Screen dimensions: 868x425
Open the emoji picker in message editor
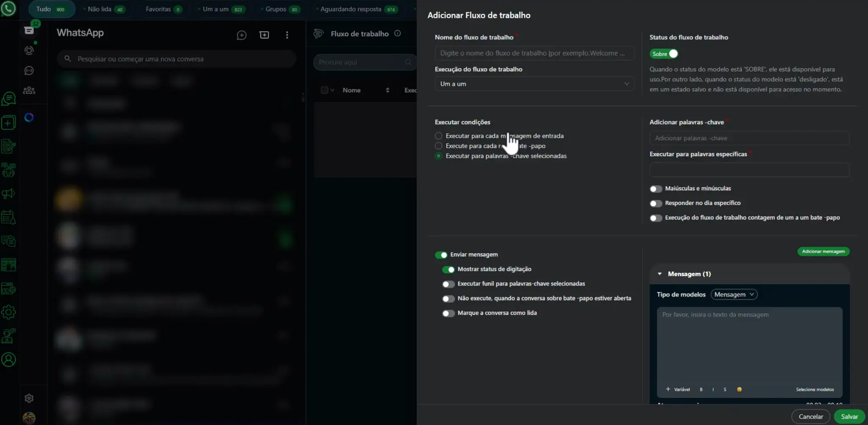click(739, 389)
